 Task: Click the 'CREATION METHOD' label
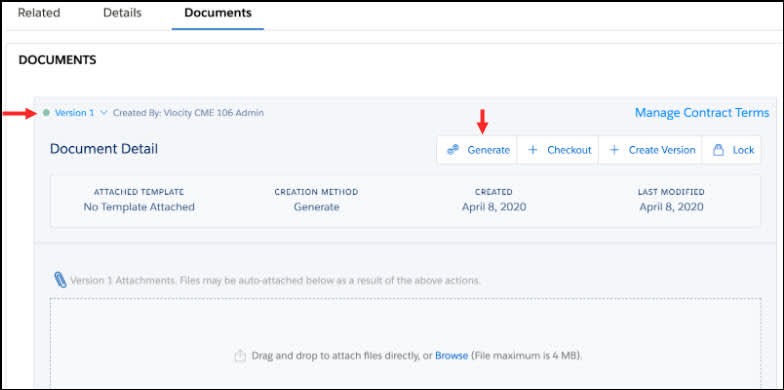(x=316, y=192)
